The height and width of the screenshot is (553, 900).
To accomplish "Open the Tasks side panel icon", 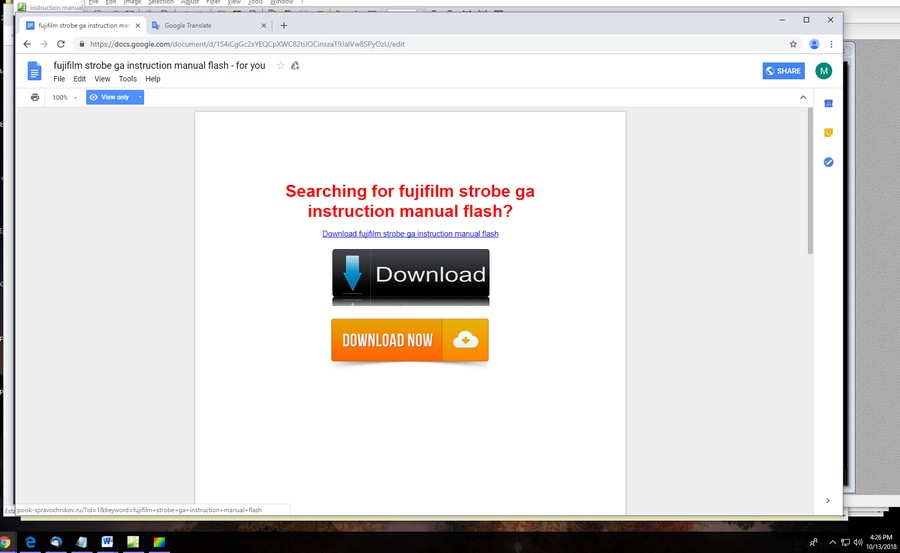I will coord(828,162).
